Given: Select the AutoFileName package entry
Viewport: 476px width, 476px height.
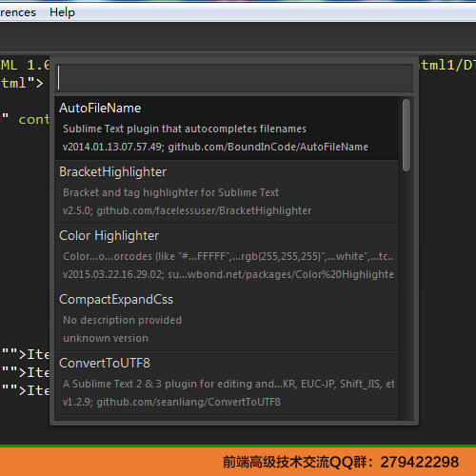Looking at the screenshot, I should click(x=227, y=128).
